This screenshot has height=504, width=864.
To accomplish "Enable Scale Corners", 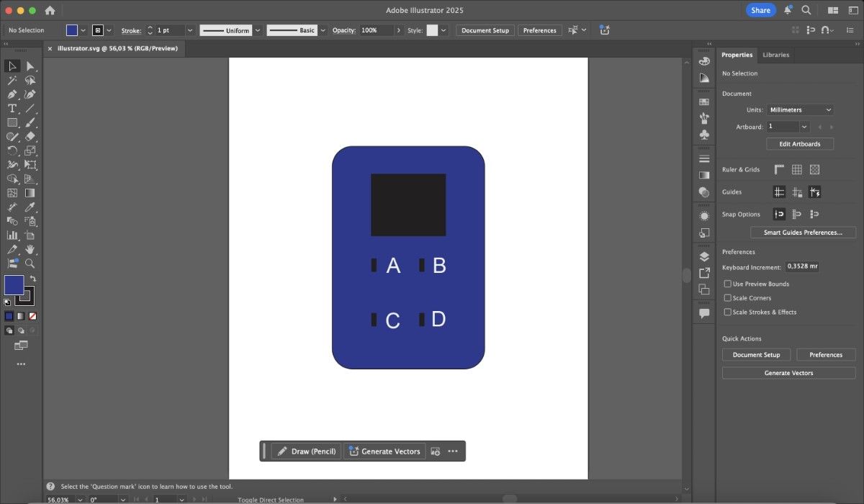I will [728, 297].
